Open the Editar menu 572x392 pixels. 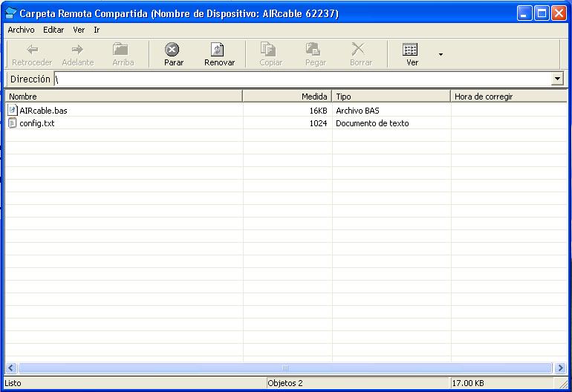(53, 30)
